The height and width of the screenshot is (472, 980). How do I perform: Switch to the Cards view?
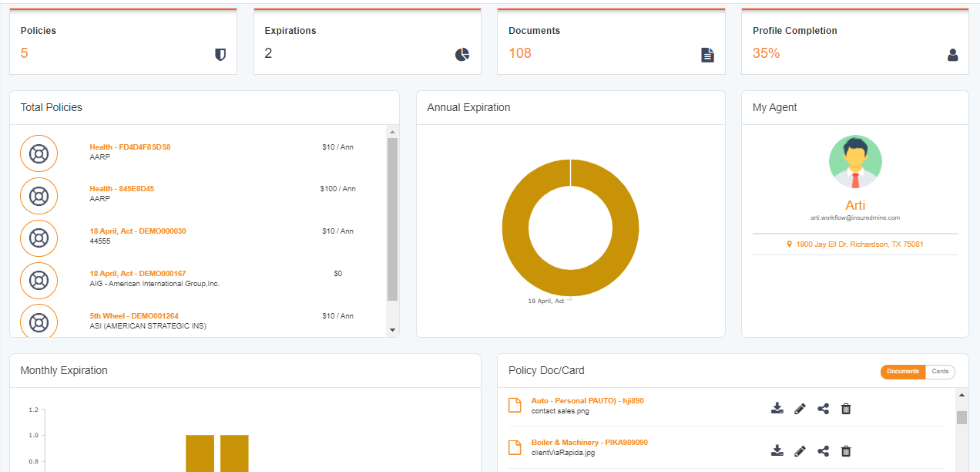[x=940, y=371]
